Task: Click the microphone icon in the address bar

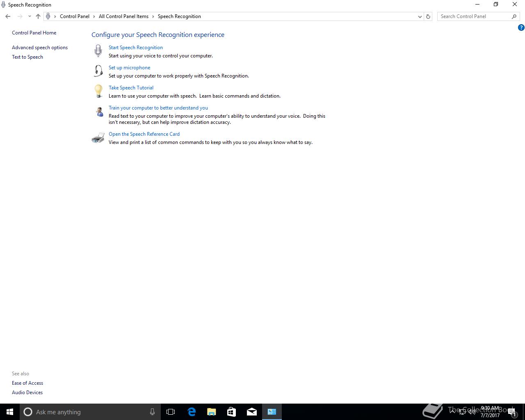Action: coord(48,16)
